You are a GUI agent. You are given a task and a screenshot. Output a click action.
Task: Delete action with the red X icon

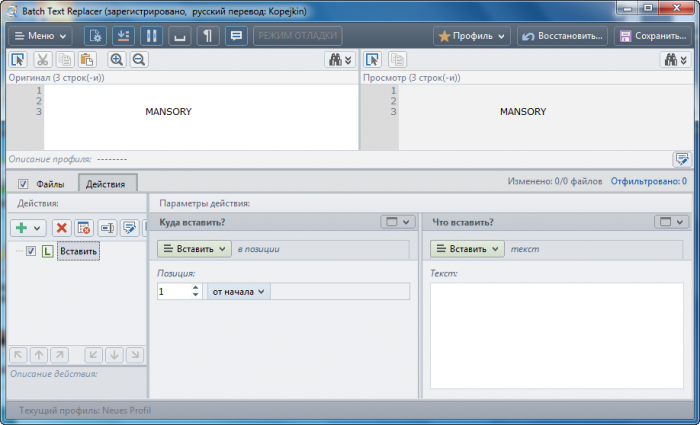[x=62, y=228]
